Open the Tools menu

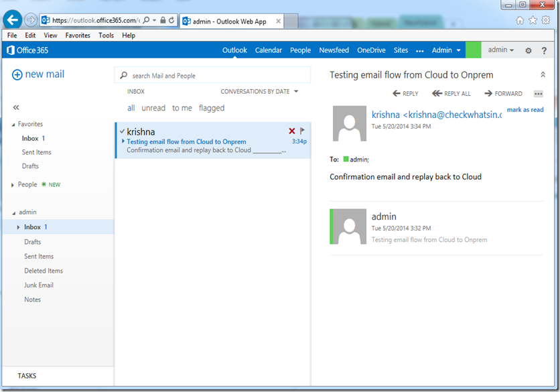click(x=106, y=36)
